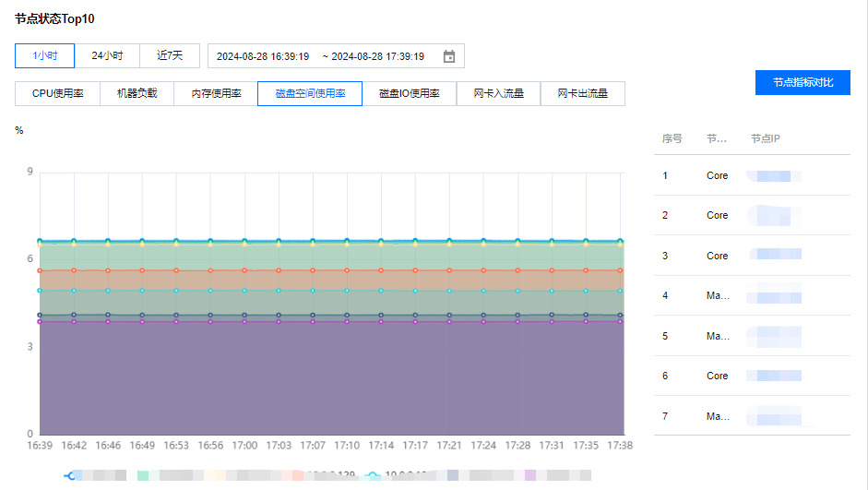This screenshot has height=490, width=868.
Task: Toggle the first blue legend series marker
Action: click(x=70, y=475)
